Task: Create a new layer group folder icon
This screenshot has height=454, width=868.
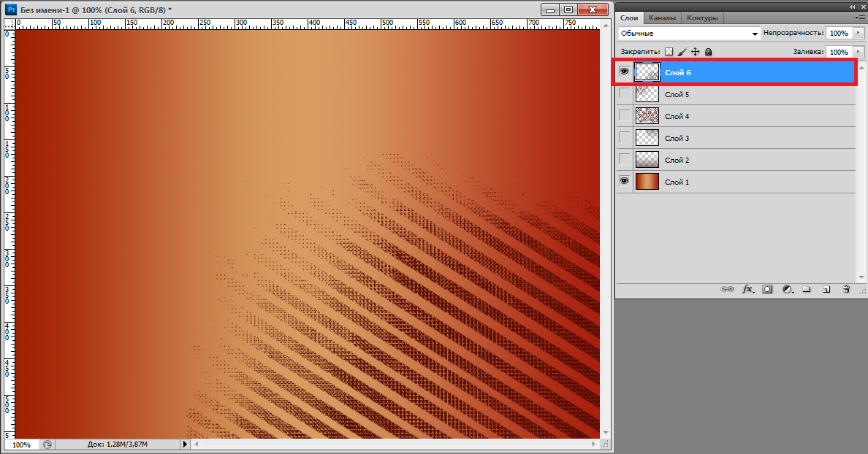Action: pyautogui.click(x=807, y=289)
